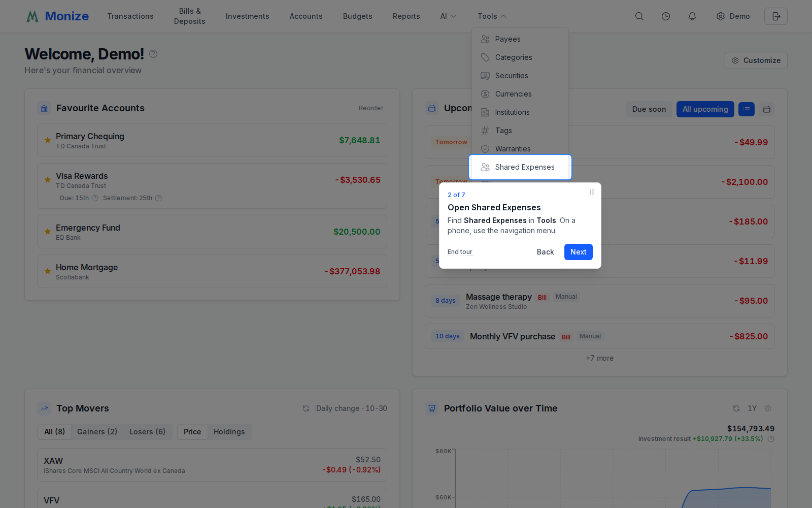This screenshot has height=508, width=812.
Task: Open notifications bell icon
Action: pyautogui.click(x=692, y=16)
